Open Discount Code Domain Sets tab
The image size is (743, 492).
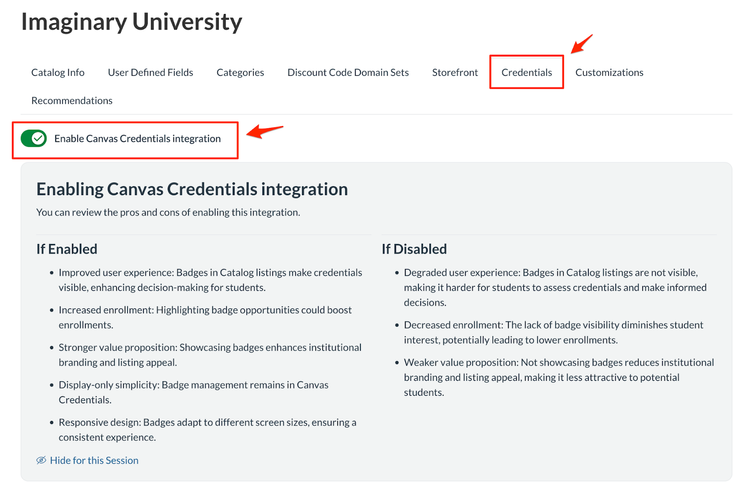click(x=348, y=72)
